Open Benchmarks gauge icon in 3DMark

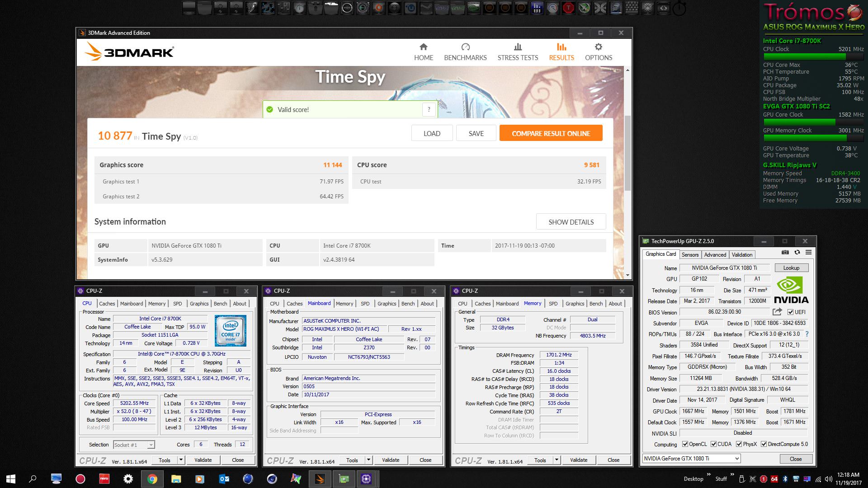[465, 47]
